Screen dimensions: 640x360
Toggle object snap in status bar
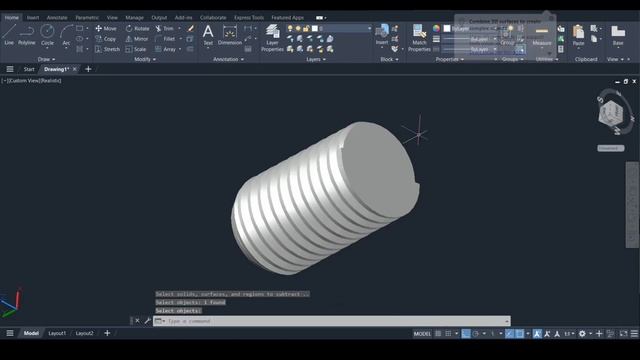(x=520, y=333)
